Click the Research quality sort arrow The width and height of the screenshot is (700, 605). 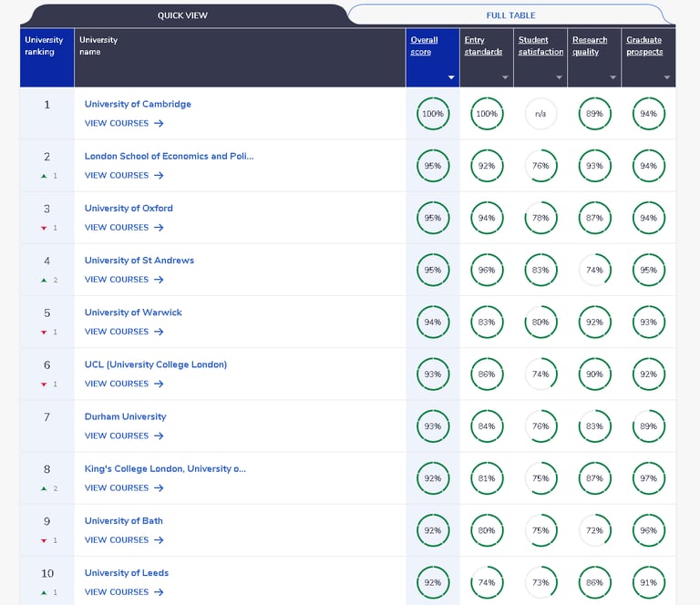point(612,77)
